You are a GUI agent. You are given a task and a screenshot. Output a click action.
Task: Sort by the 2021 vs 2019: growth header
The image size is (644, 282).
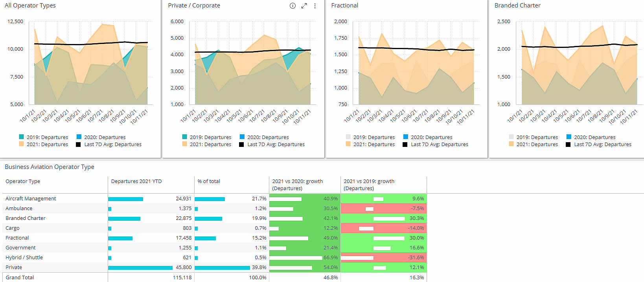(369, 185)
